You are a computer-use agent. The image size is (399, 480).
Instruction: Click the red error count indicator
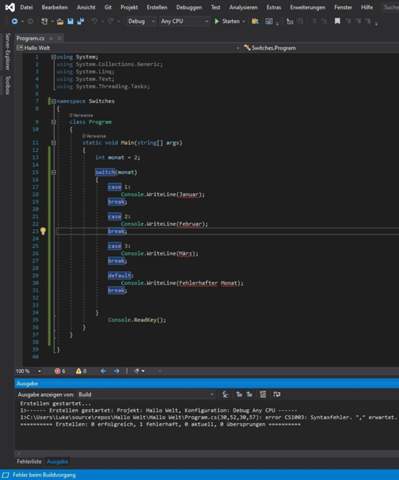click(60, 371)
